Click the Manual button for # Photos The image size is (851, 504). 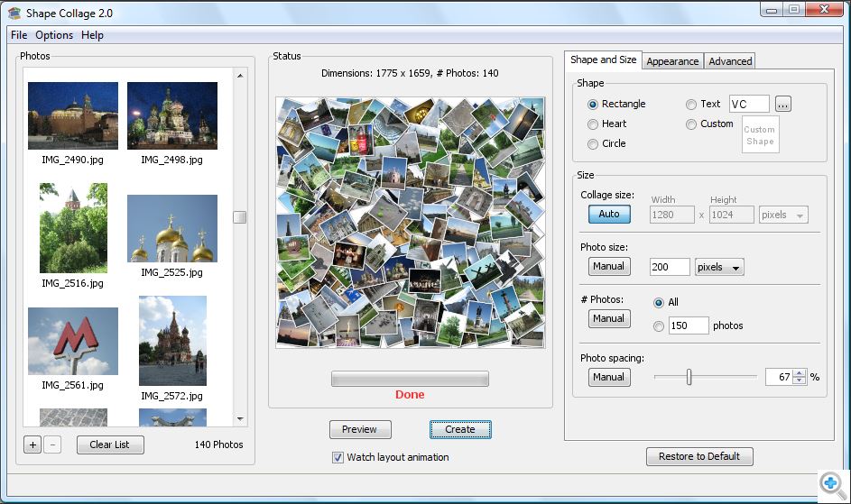click(609, 318)
